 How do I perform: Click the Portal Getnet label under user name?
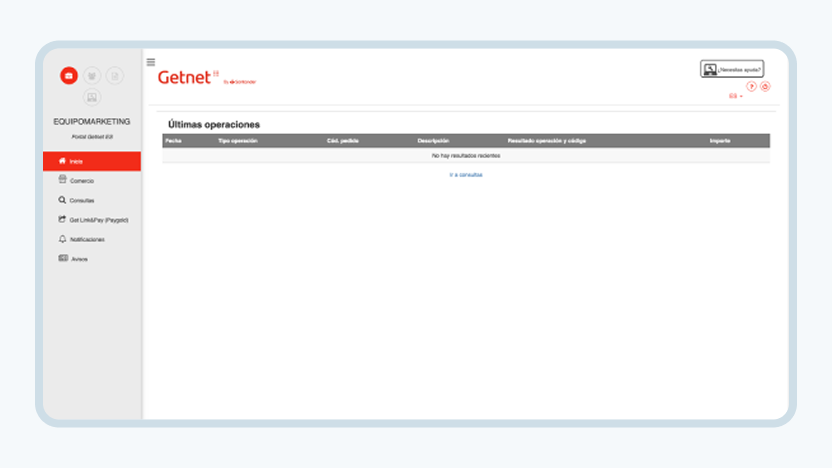point(92,137)
